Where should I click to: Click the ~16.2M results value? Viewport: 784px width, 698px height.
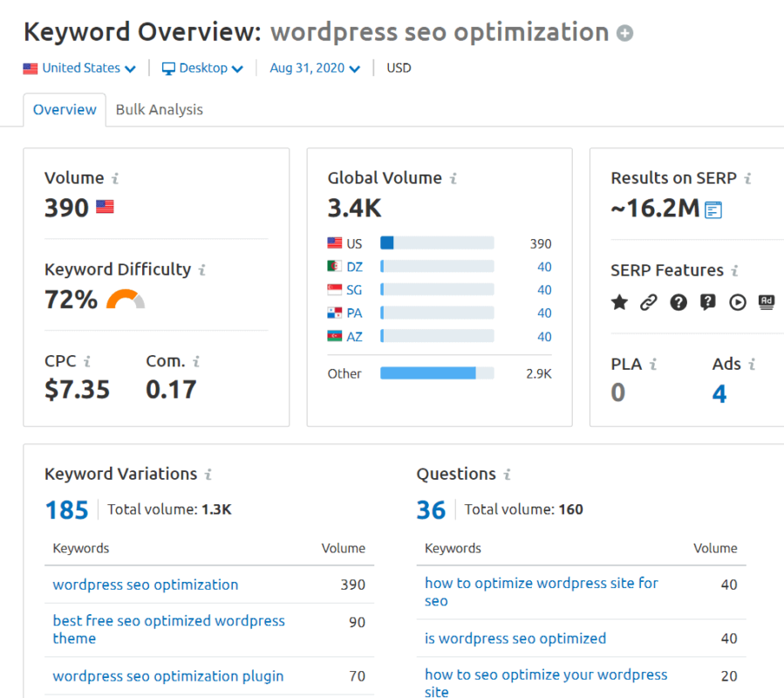655,209
